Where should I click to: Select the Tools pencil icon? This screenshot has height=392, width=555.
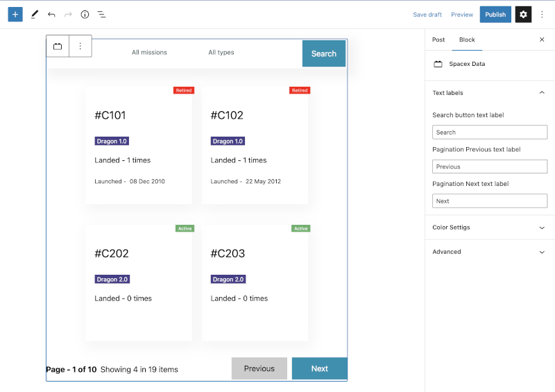34,15
